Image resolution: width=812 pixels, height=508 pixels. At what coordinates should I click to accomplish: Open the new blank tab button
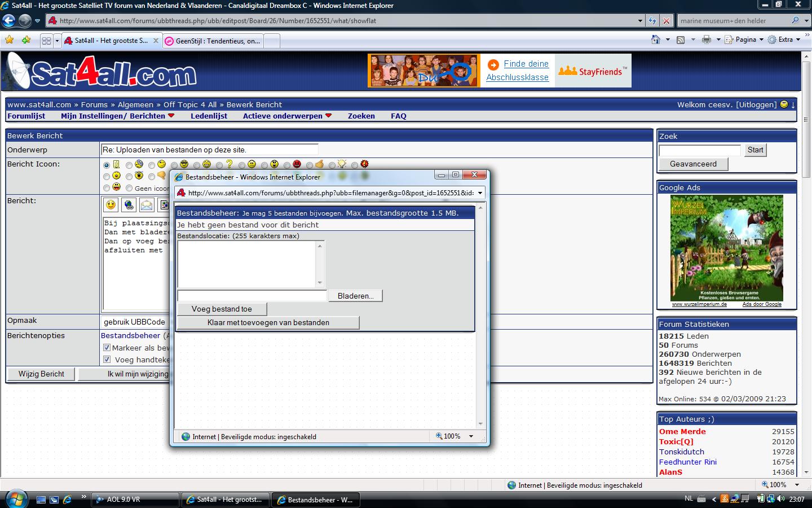tap(272, 41)
